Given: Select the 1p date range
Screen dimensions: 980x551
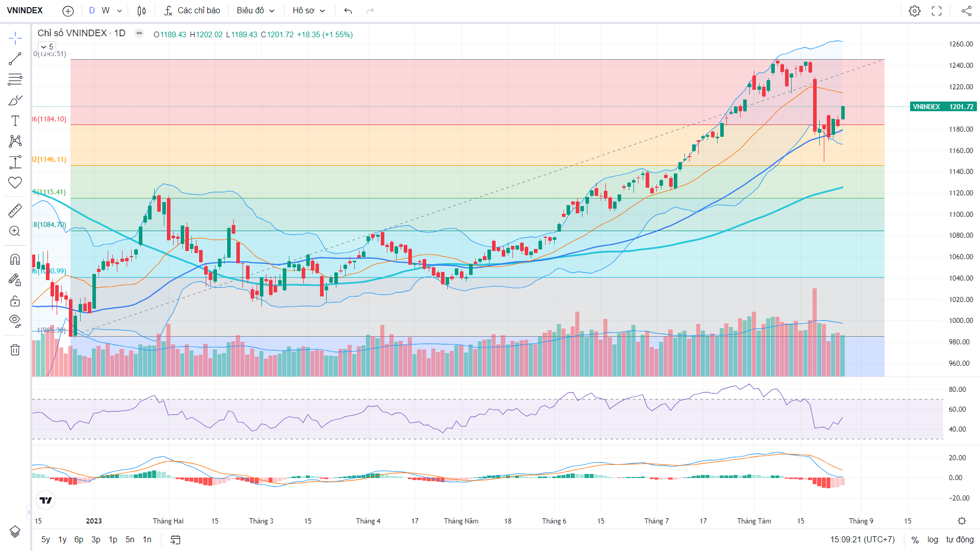Looking at the screenshot, I should coord(113,540).
